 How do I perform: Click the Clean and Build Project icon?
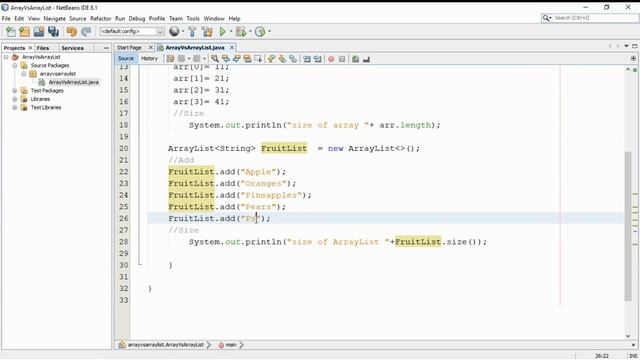(207, 31)
